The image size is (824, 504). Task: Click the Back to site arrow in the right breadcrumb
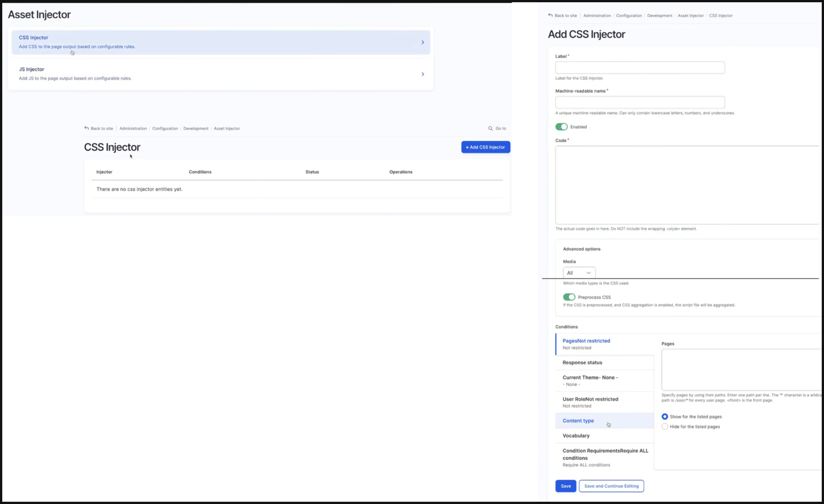tap(550, 15)
